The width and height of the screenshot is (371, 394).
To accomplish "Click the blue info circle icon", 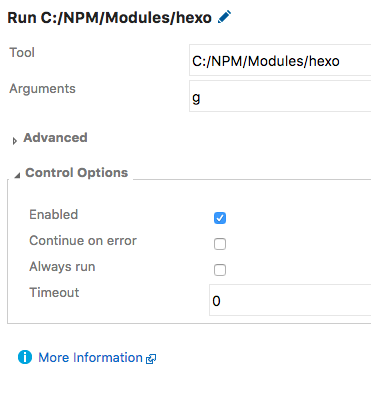I will coord(25,357).
